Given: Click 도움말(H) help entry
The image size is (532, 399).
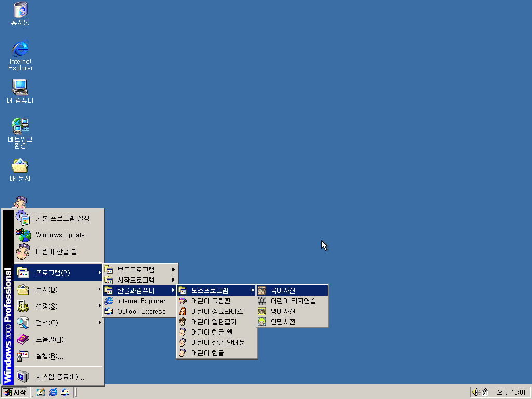Looking at the screenshot, I should point(58,339).
